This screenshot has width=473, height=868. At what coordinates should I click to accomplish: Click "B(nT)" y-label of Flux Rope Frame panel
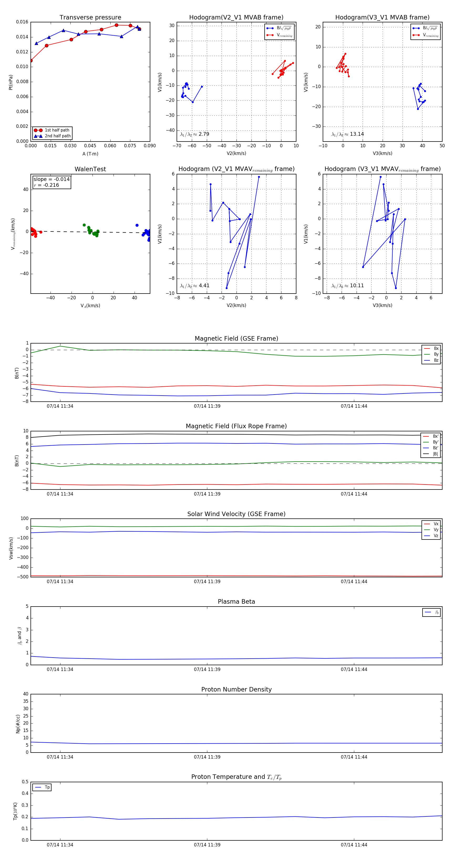[x=17, y=461]
